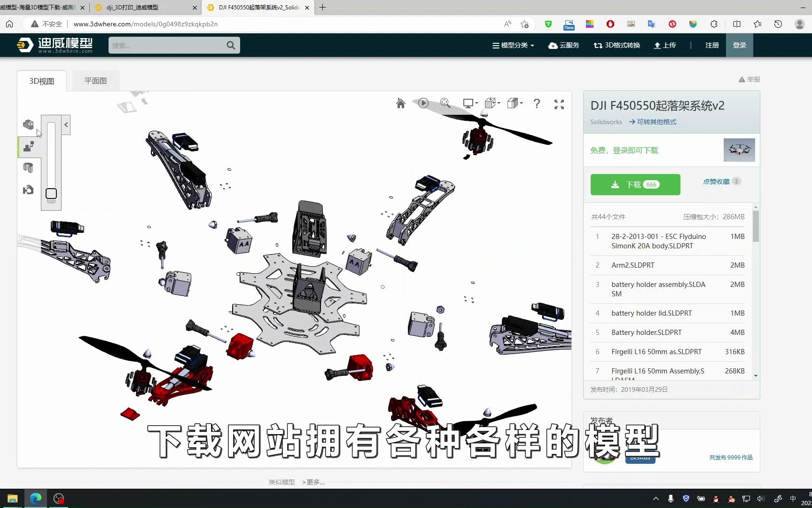Click the 共发布9999作品 link
Viewport: 812px width, 508px height.
(731, 457)
